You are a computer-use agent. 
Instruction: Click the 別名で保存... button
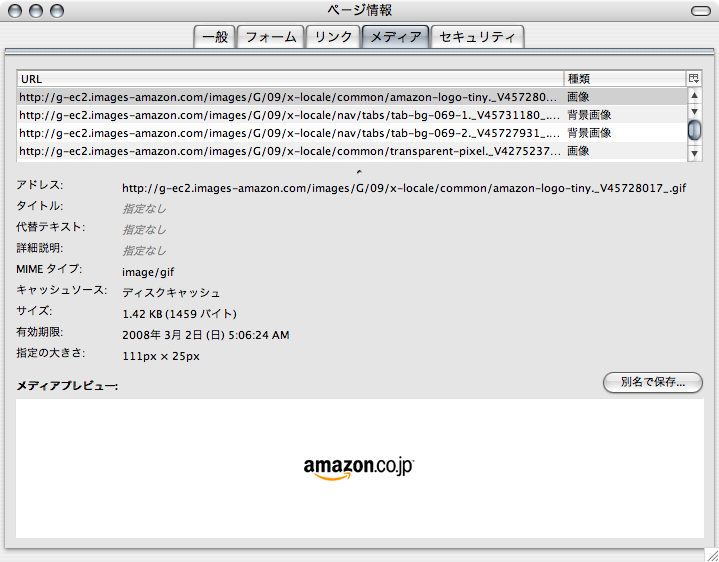click(x=653, y=382)
